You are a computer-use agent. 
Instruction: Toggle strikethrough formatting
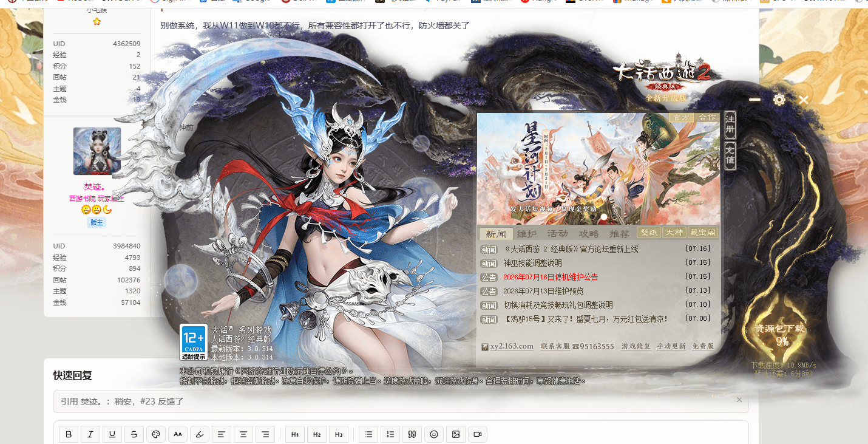134,434
